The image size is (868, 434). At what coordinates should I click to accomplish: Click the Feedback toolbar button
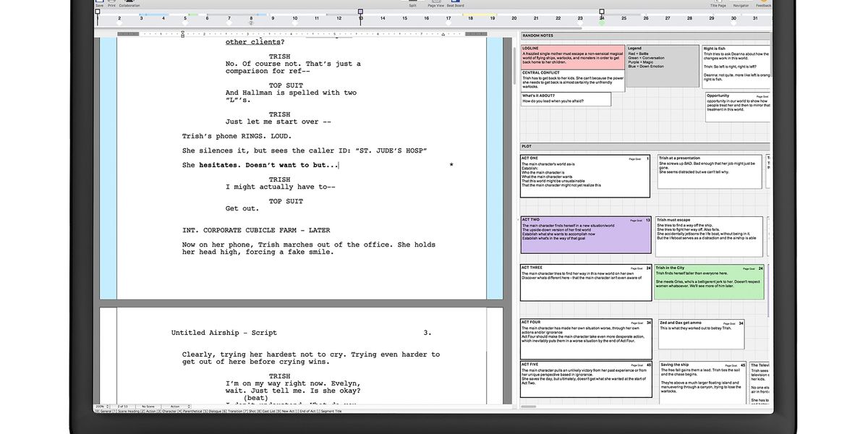click(763, 4)
